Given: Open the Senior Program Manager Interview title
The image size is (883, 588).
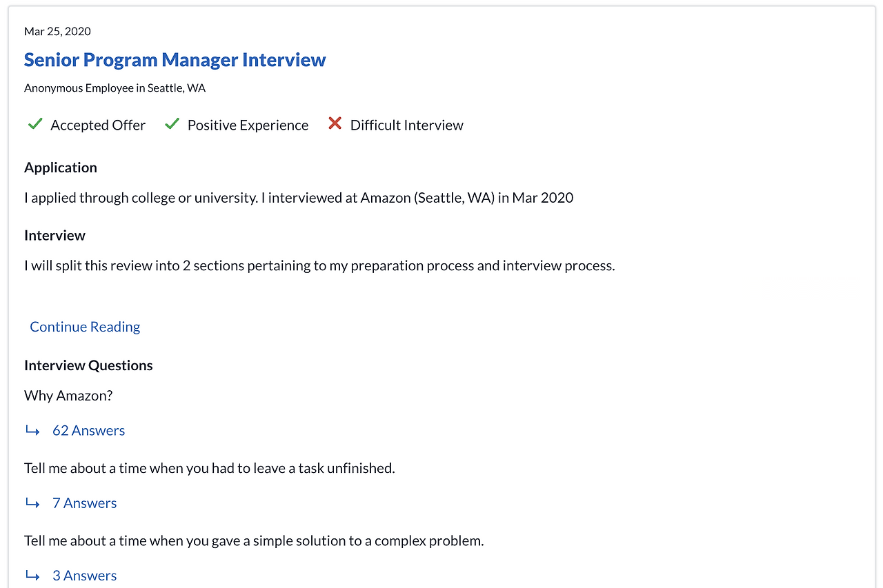Looking at the screenshot, I should point(175,60).
